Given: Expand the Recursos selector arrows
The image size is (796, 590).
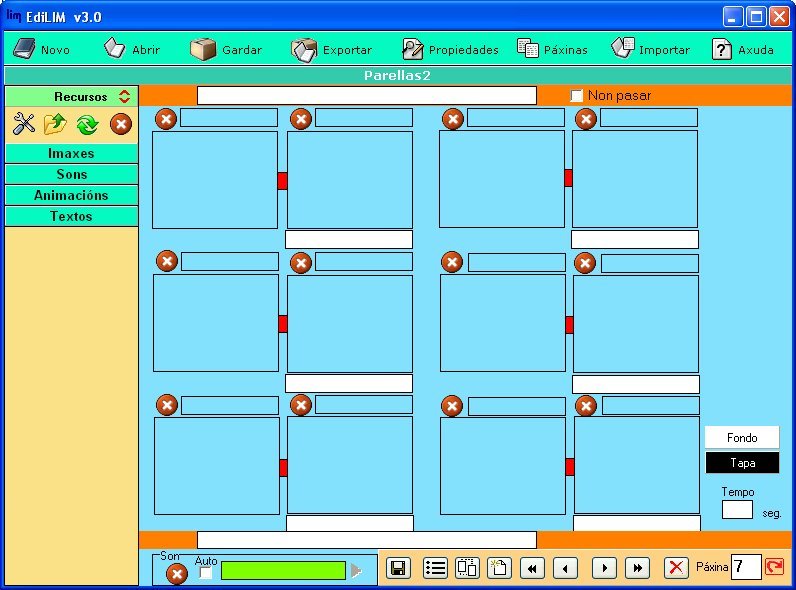Looking at the screenshot, I should (x=124, y=97).
